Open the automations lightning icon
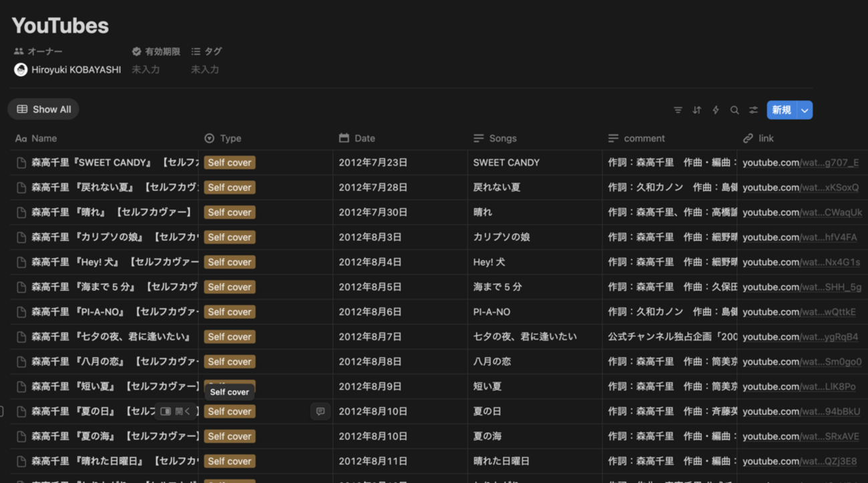This screenshot has width=868, height=483. pos(715,110)
